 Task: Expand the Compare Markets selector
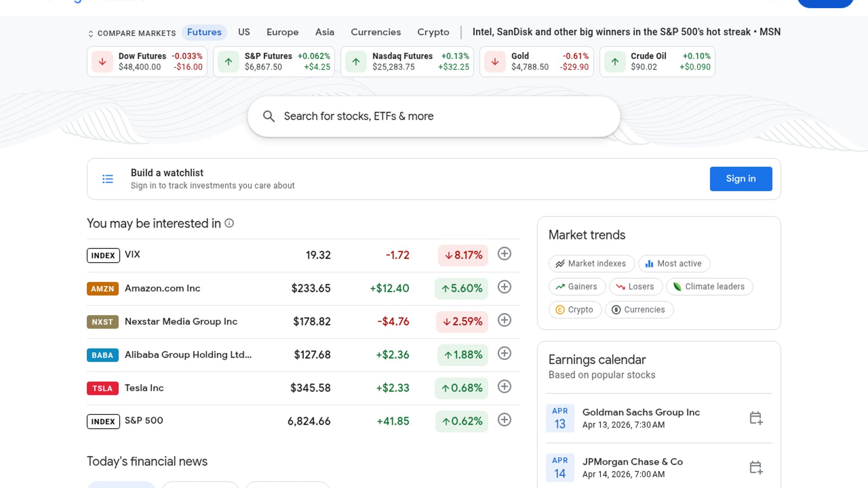pyautogui.click(x=131, y=33)
